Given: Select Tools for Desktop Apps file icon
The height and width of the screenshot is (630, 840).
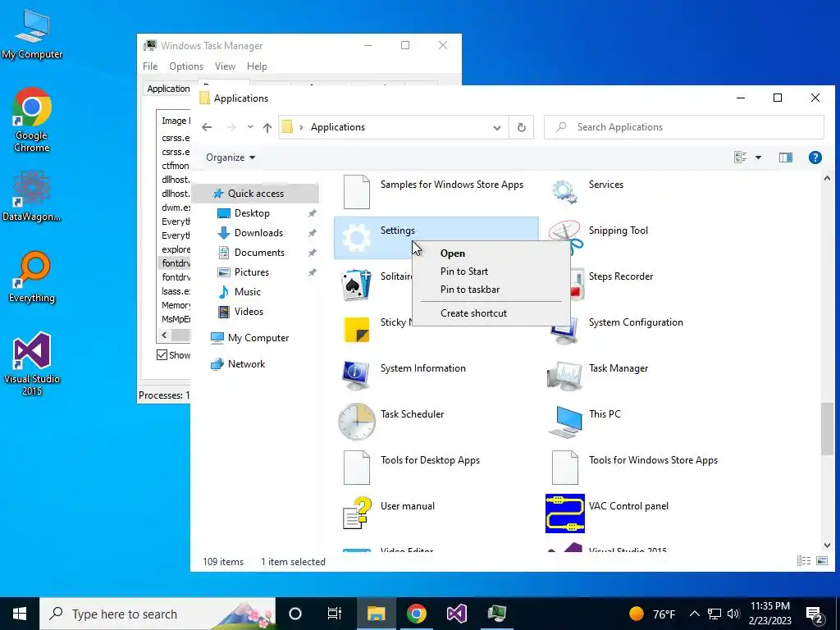Looking at the screenshot, I should coord(357,468).
